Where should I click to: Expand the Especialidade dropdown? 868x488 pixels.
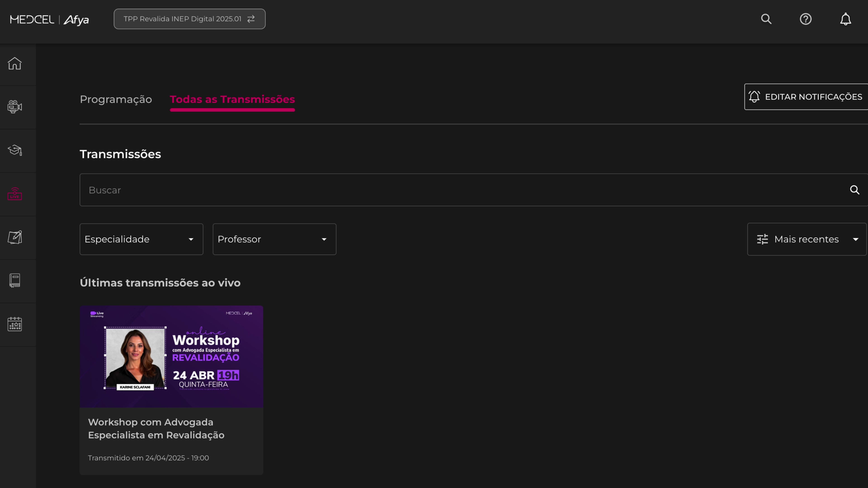coord(141,239)
